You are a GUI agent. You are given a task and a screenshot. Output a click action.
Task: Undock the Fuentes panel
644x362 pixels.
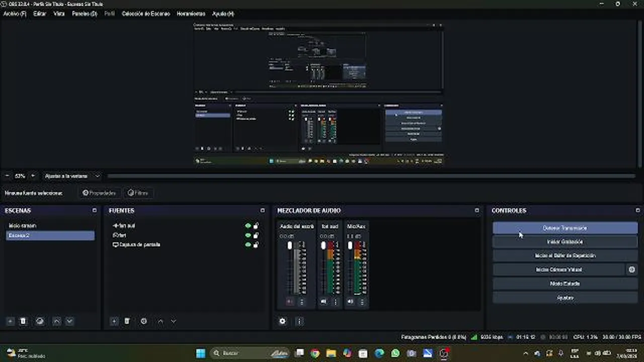(x=262, y=210)
